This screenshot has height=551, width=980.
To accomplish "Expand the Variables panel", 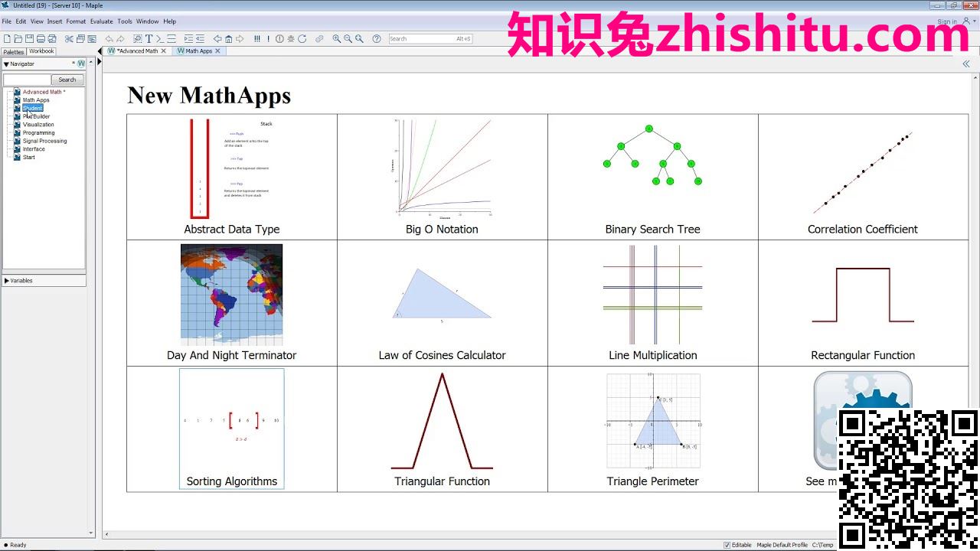I will tap(7, 281).
